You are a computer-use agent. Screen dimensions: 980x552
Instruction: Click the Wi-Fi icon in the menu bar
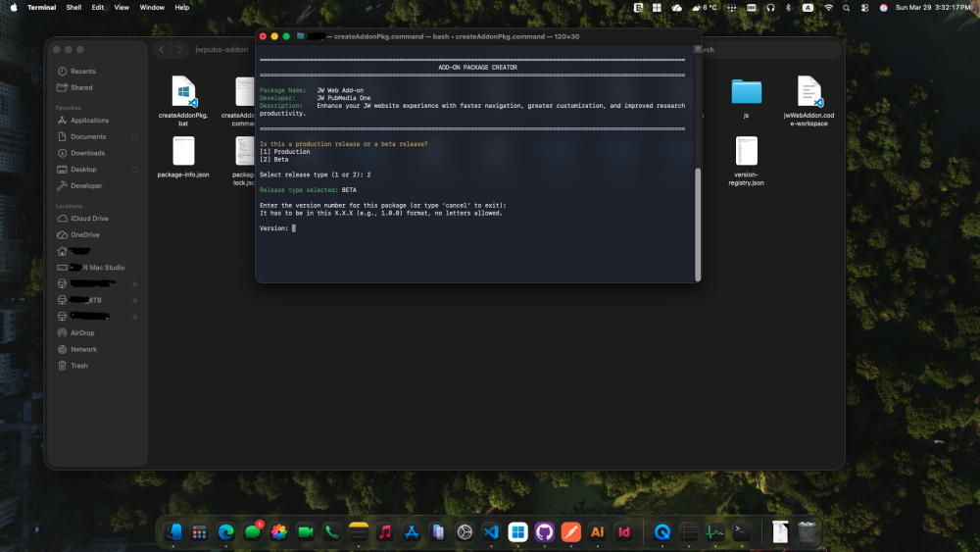point(828,7)
